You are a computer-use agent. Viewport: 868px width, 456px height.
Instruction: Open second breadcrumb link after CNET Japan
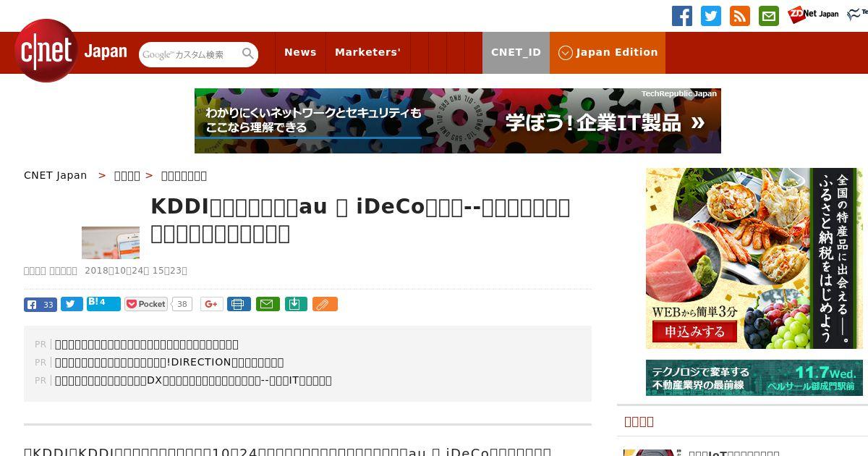(127, 175)
